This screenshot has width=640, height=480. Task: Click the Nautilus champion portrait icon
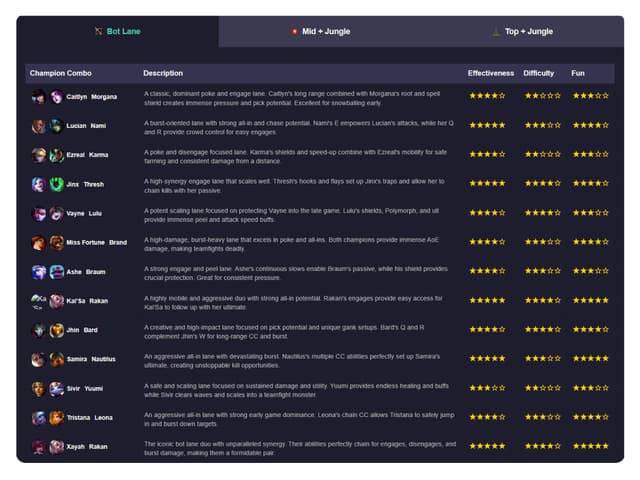coord(56,359)
